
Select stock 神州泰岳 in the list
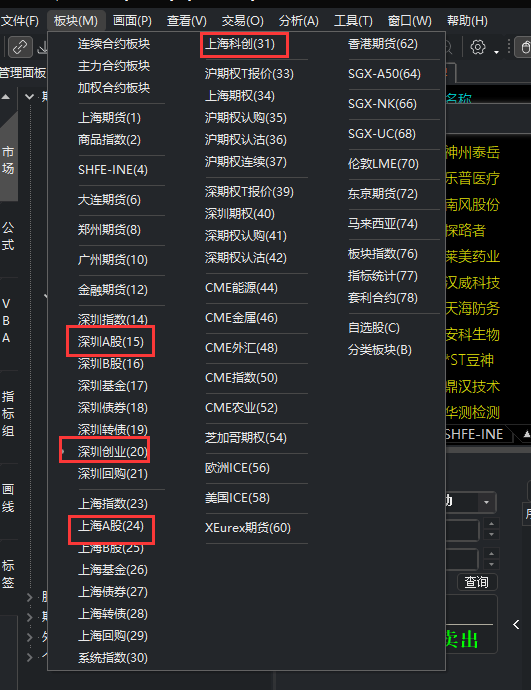472,152
